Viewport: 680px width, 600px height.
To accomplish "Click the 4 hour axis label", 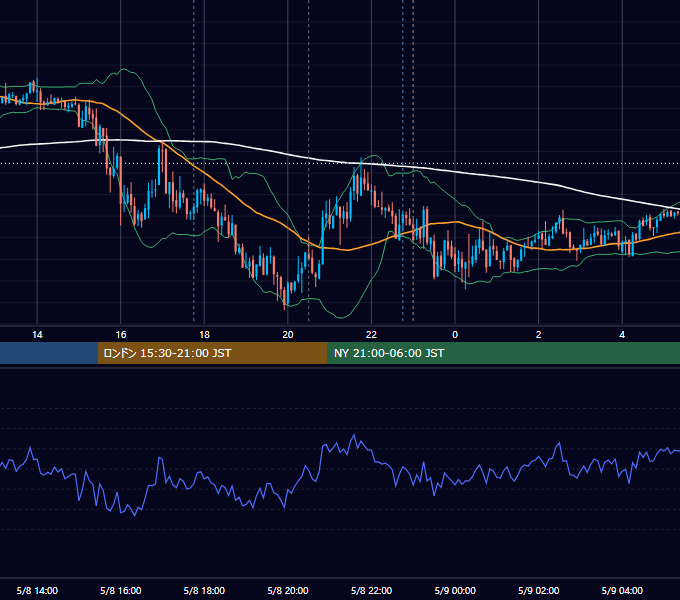I will [622, 335].
